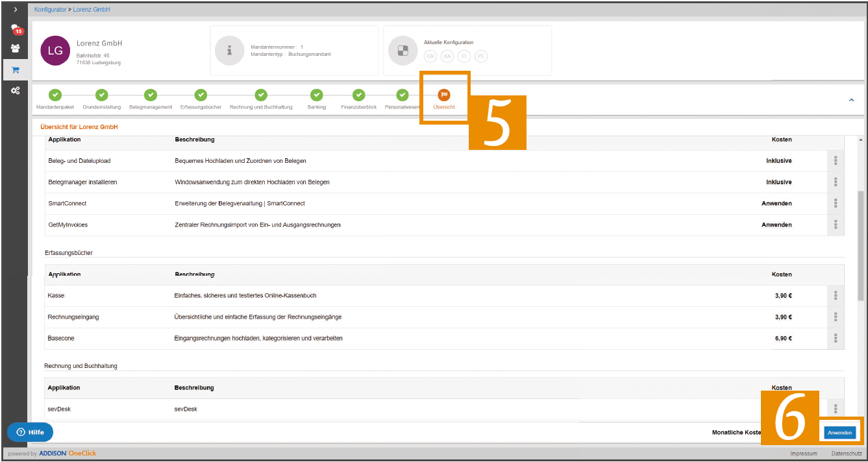This screenshot has width=868, height=462.
Task: Click the blue Anwenden button
Action: click(840, 432)
